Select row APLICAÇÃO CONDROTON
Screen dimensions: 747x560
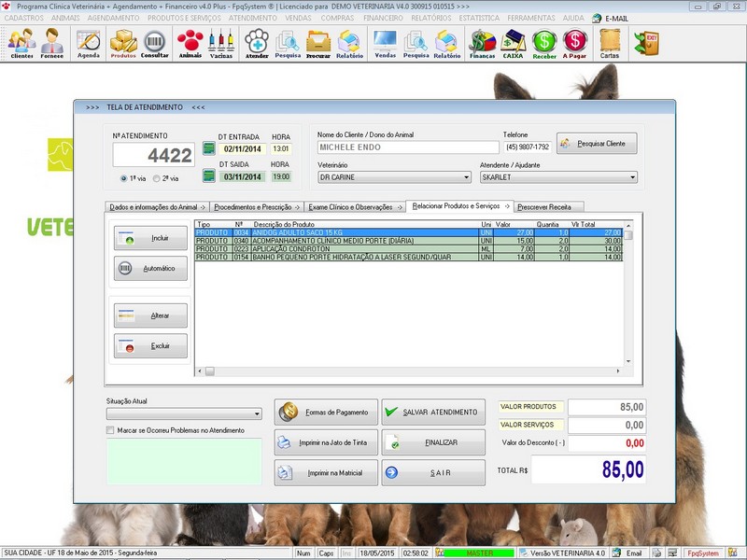click(409, 248)
